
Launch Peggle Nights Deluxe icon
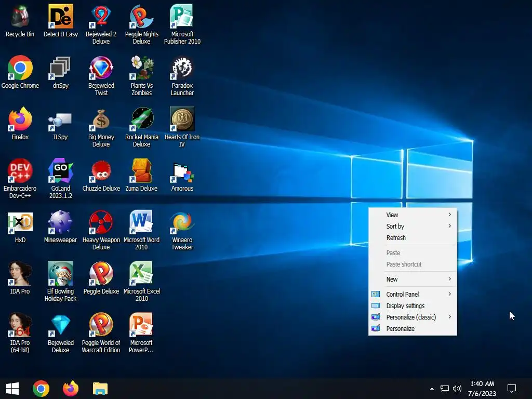click(x=141, y=24)
